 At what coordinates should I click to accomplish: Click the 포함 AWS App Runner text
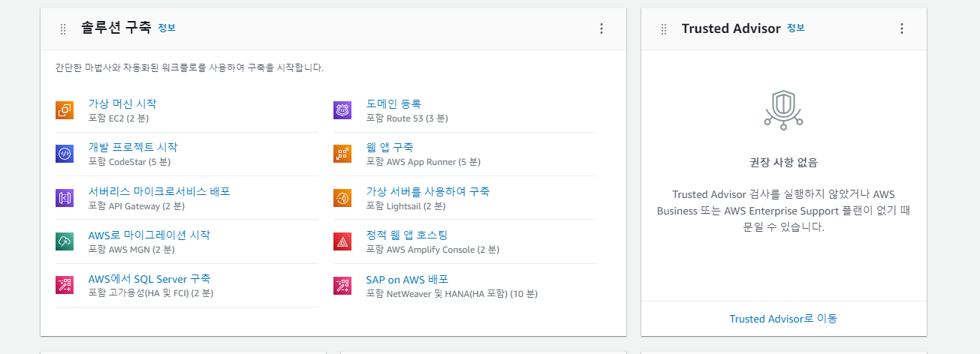[x=424, y=162]
